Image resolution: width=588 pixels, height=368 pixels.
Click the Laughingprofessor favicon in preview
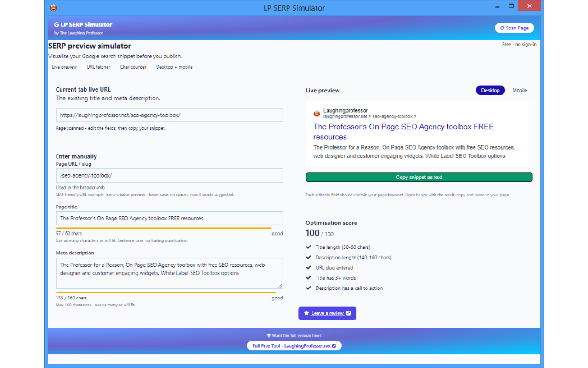(x=317, y=114)
